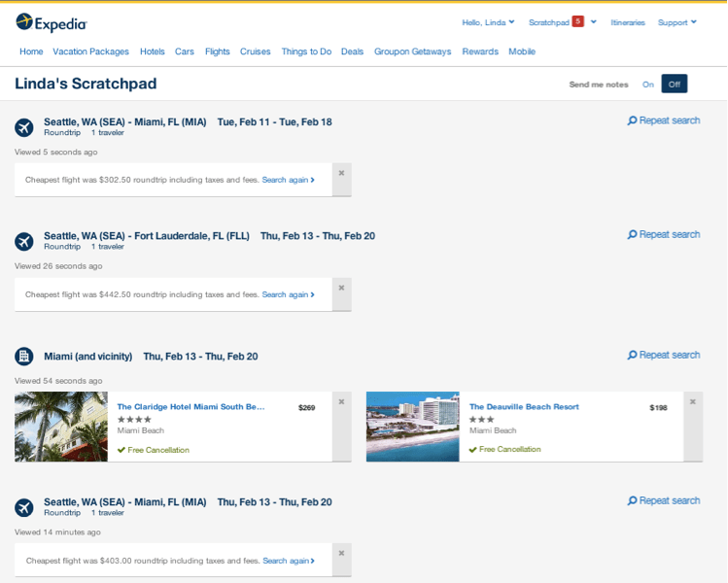Open the Mobile tab
Screen dimensions: 728x583
(522, 51)
